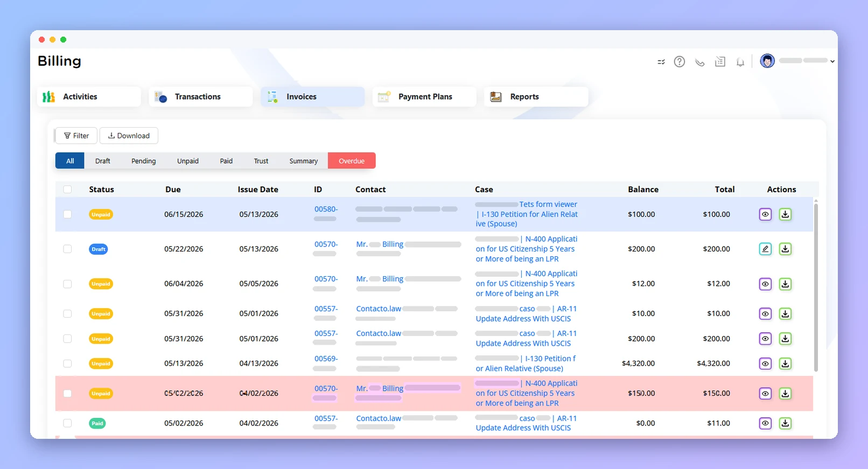Download the Paid invoice totaling $11.00
Screen dimensions: 868x469
tap(786, 423)
